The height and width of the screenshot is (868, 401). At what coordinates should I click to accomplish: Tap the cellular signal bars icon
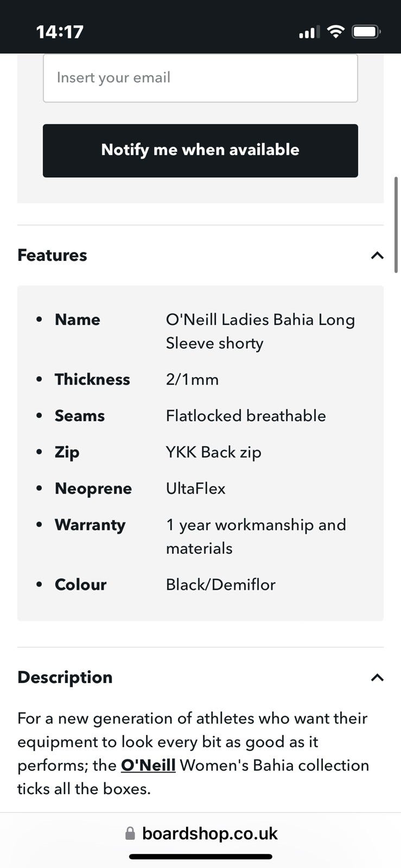(309, 33)
